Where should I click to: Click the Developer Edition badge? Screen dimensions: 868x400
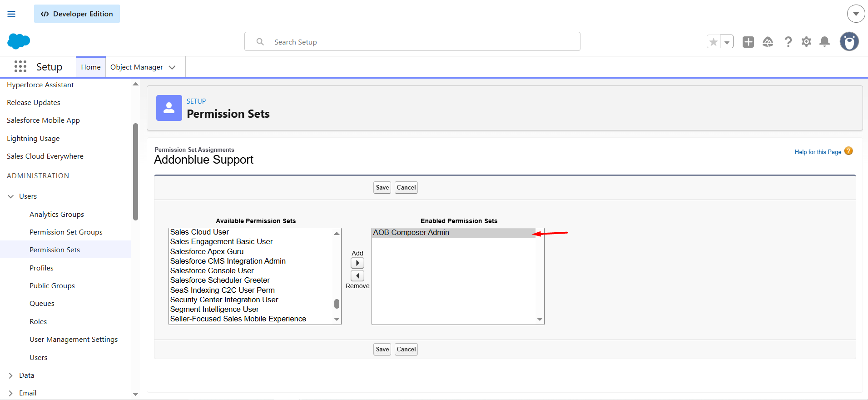[x=77, y=14]
